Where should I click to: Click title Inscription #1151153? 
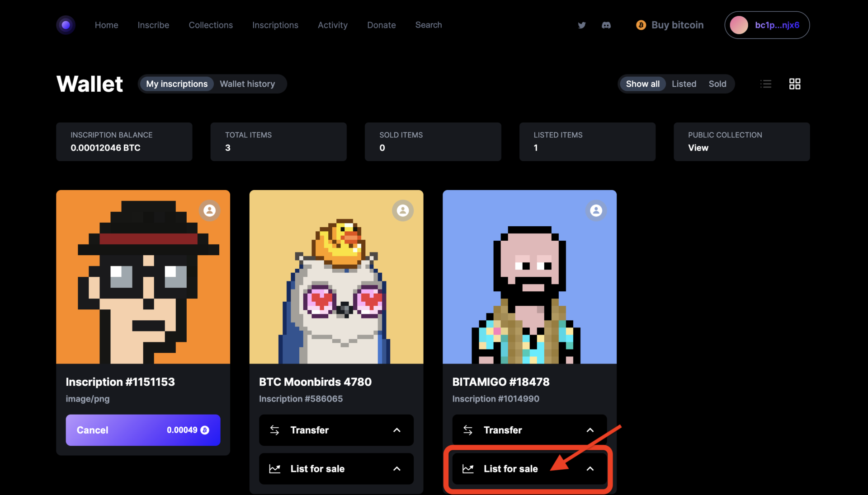tap(120, 382)
